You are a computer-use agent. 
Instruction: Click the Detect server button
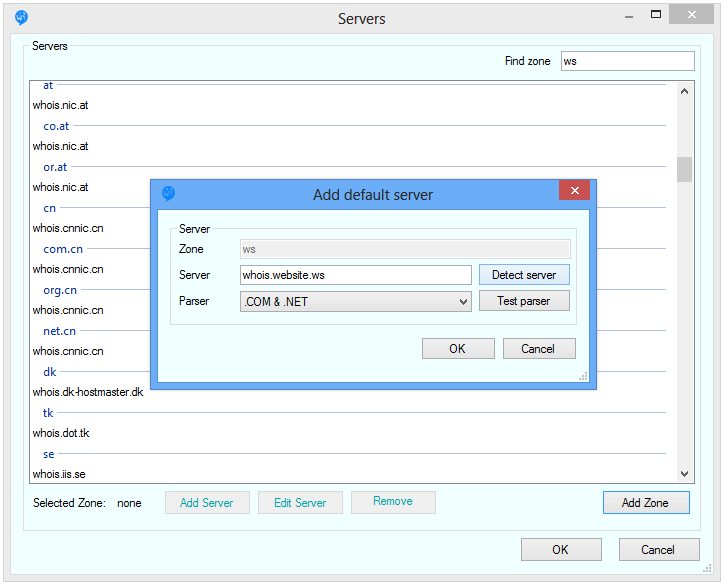click(524, 275)
